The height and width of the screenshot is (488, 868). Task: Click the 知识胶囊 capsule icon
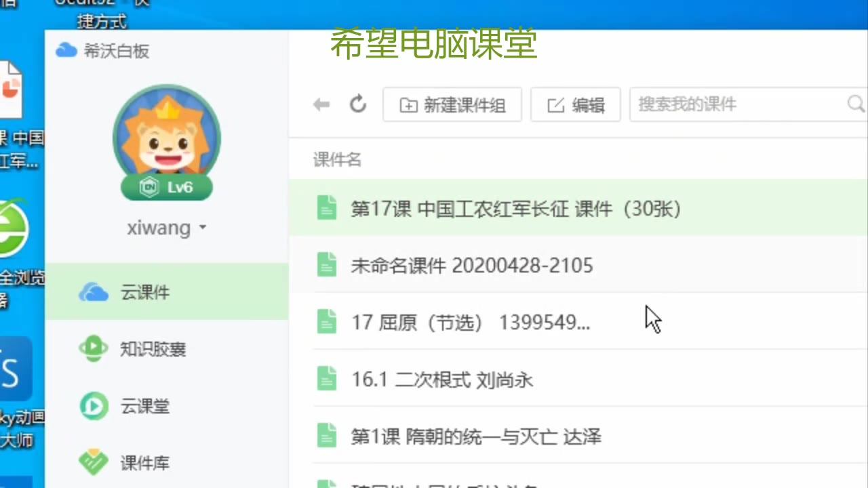[94, 349]
